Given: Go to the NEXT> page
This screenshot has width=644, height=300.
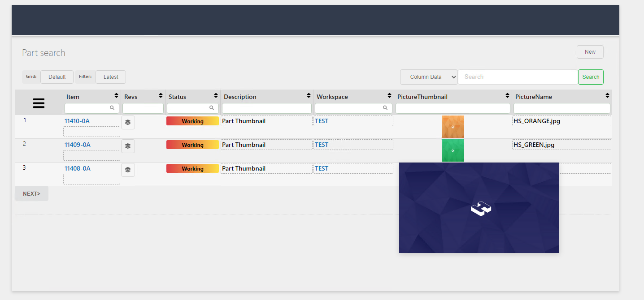Looking at the screenshot, I should pyautogui.click(x=31, y=193).
